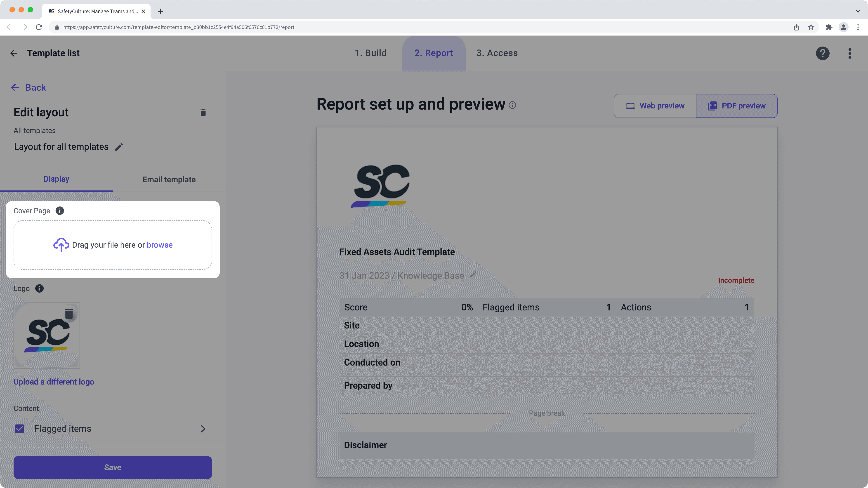Edit inspection date using the pencil icon

coord(473,275)
